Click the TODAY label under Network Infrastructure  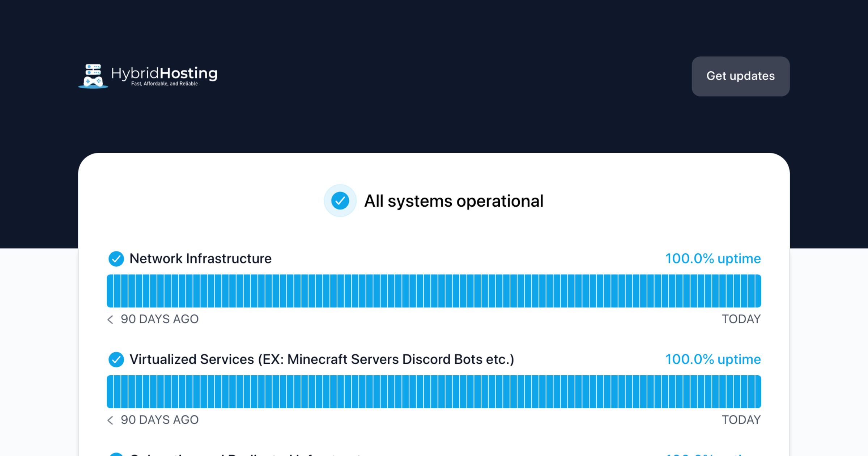tap(741, 319)
